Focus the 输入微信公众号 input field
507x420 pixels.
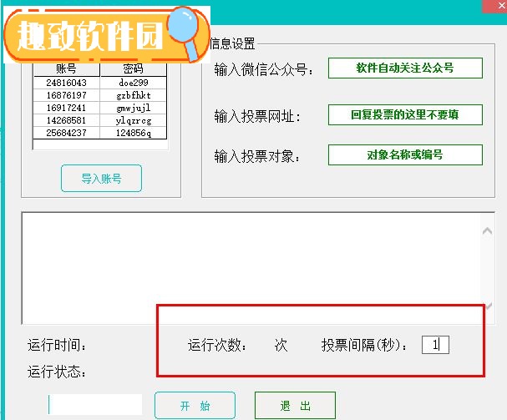click(x=404, y=68)
